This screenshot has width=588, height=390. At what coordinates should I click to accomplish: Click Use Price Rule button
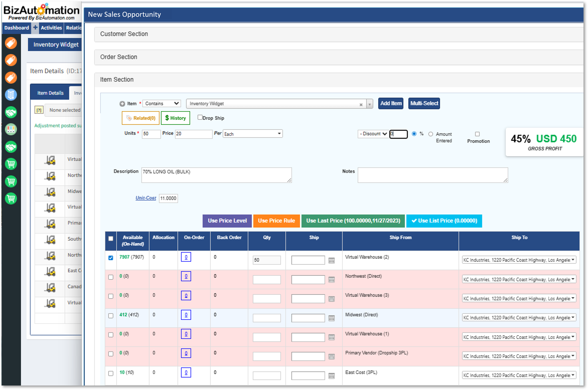click(x=276, y=221)
